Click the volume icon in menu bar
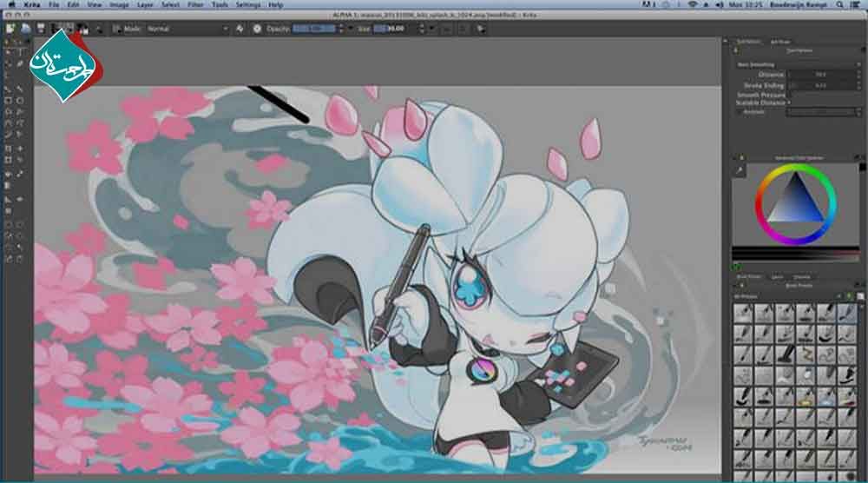The height and width of the screenshot is (483, 868). pos(719,4)
